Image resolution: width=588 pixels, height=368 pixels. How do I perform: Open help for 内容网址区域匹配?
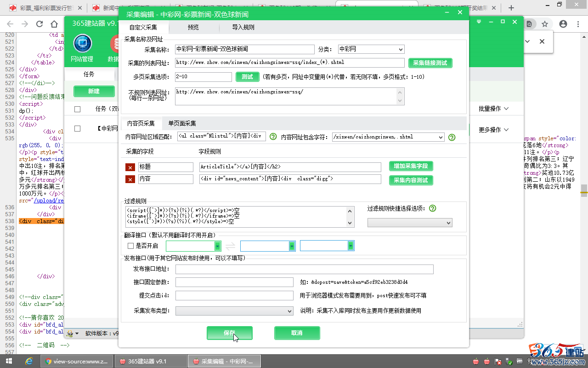pyautogui.click(x=273, y=137)
